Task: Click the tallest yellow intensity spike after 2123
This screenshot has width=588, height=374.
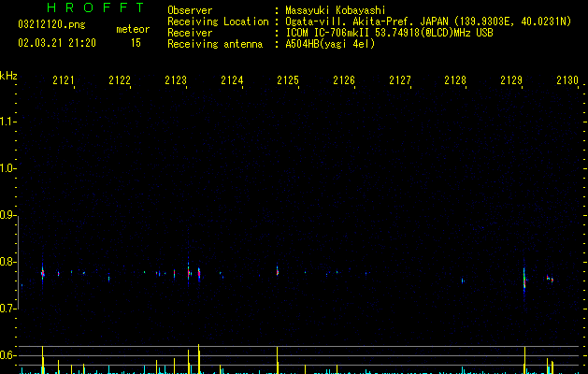Action: coord(199,359)
